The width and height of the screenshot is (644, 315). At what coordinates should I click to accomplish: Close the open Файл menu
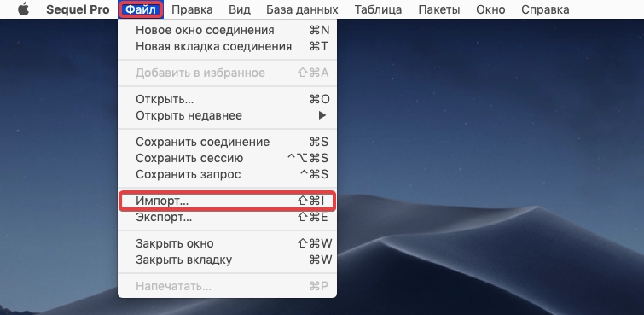[x=141, y=9]
